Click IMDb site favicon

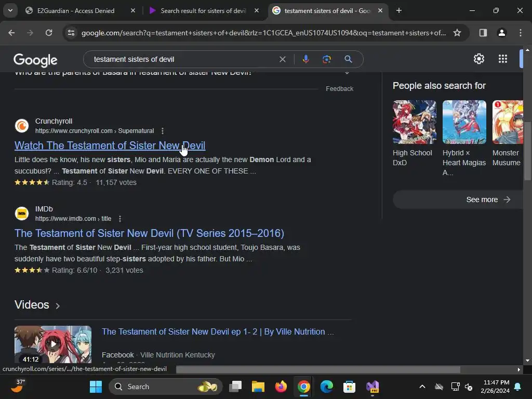coord(22,214)
